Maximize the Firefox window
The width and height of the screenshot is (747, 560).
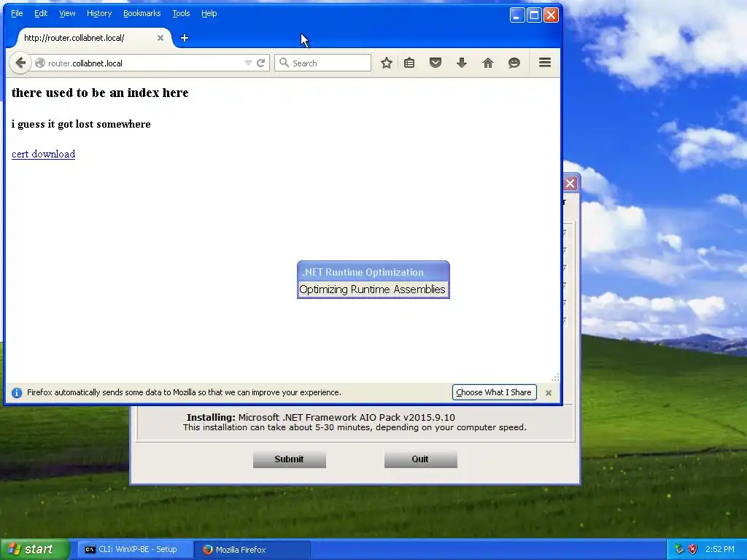(534, 15)
